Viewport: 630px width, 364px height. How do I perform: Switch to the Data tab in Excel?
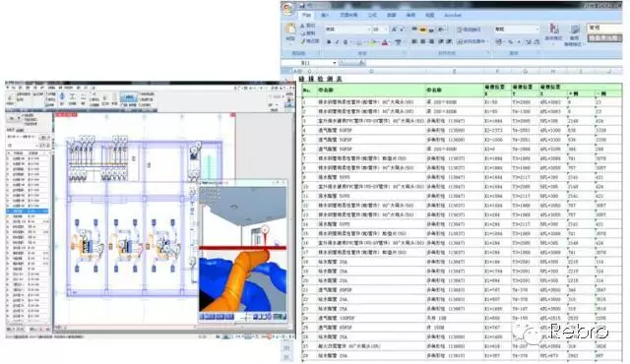[x=392, y=16]
